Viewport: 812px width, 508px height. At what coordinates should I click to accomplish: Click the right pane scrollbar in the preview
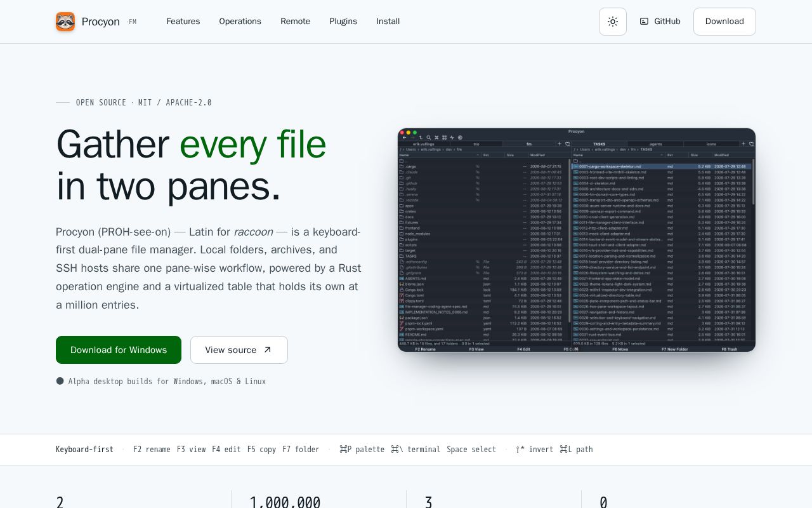click(753, 182)
